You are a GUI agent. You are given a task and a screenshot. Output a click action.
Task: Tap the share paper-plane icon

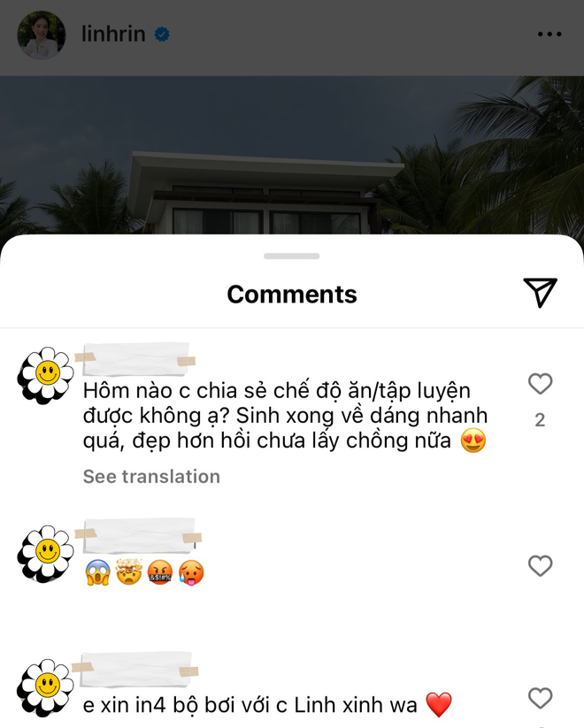point(540,293)
